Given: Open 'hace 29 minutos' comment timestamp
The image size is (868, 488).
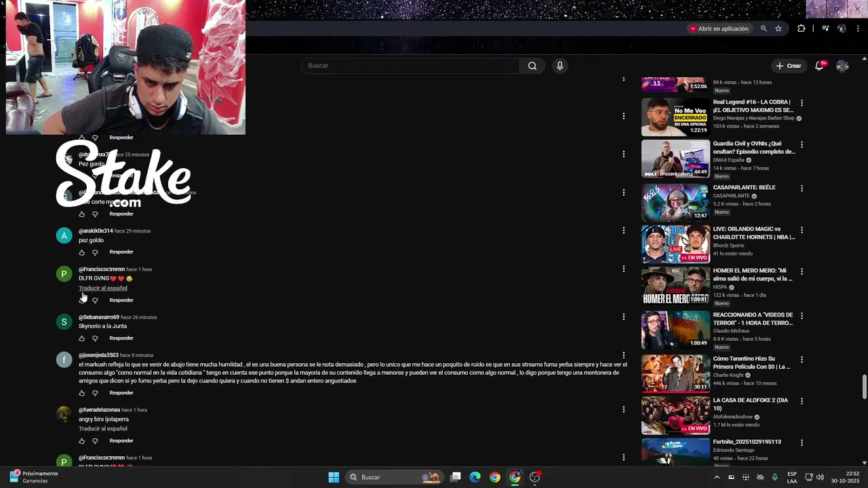Looking at the screenshot, I should click(132, 231).
